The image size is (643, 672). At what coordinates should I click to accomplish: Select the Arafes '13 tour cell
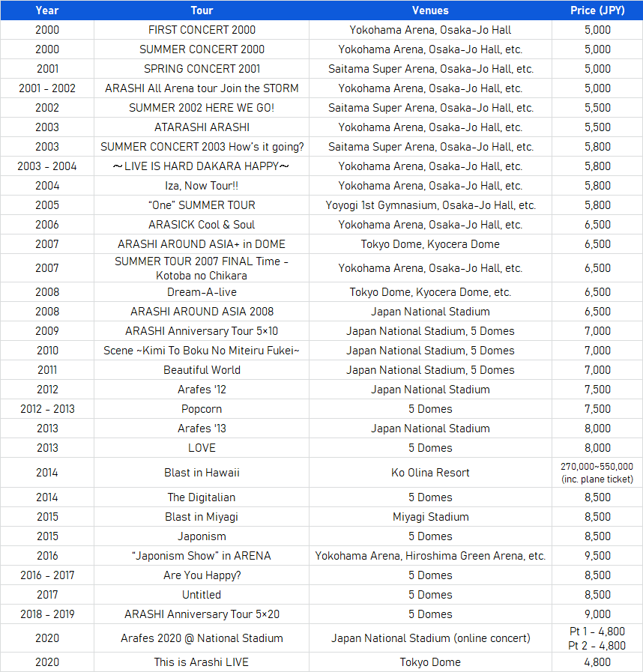coord(202,429)
